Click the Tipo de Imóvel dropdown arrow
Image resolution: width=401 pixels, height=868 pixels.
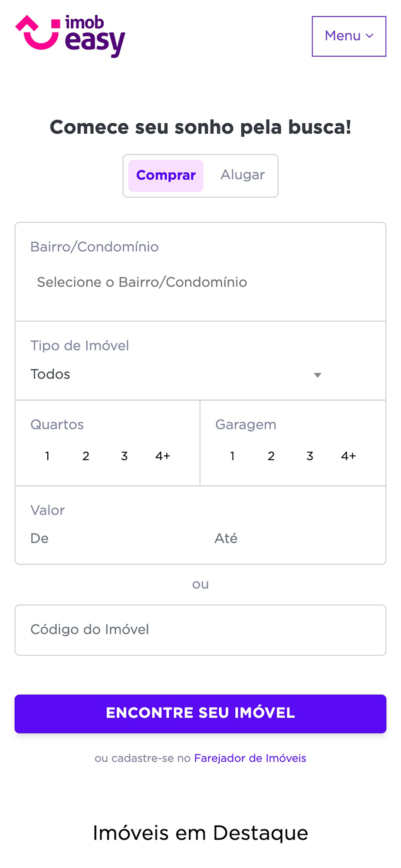pyautogui.click(x=318, y=375)
